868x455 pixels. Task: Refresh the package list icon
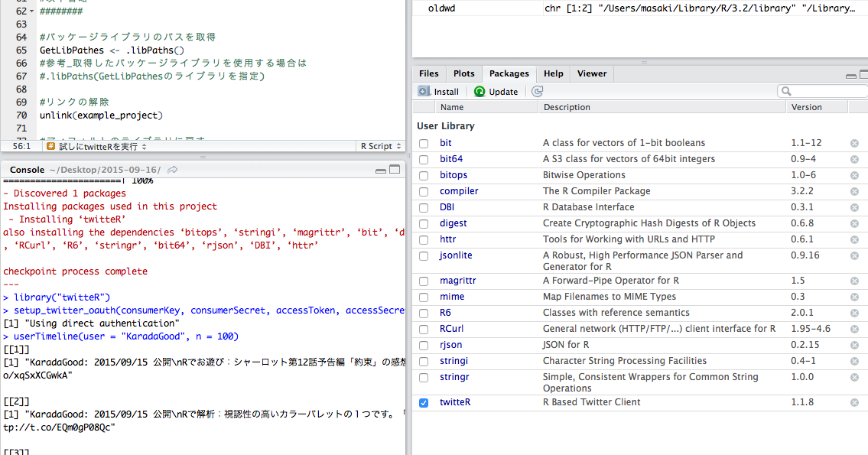(537, 91)
